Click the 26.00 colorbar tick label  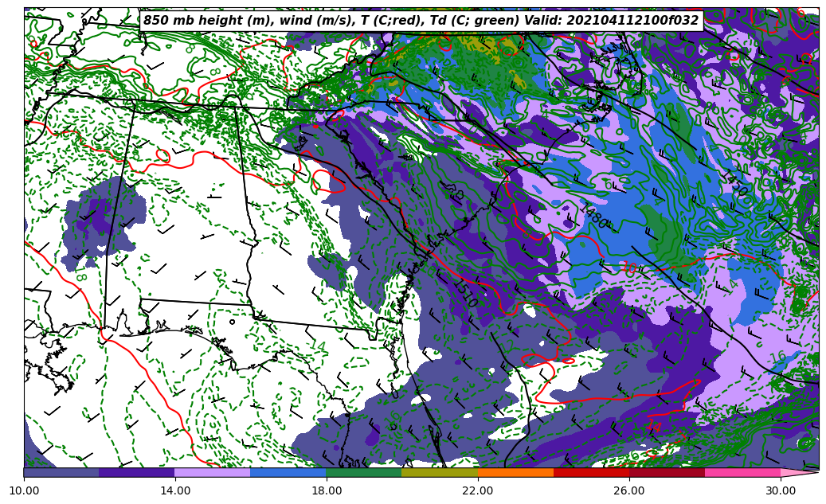(629, 490)
